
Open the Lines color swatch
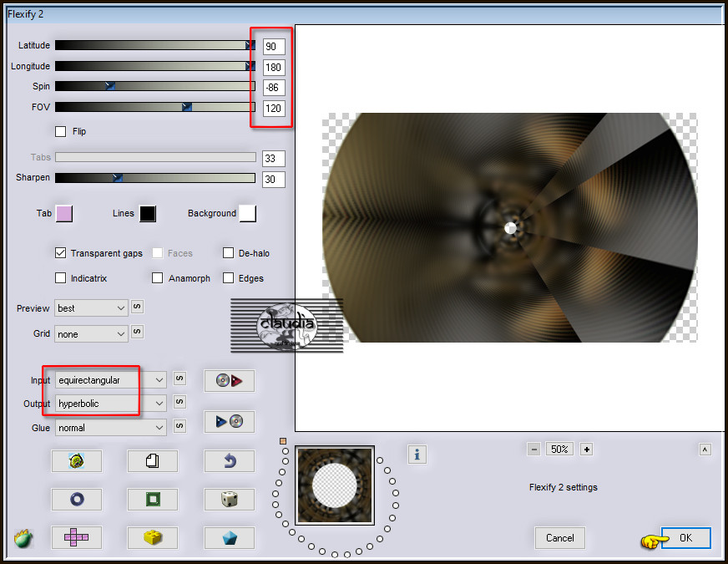tap(148, 214)
